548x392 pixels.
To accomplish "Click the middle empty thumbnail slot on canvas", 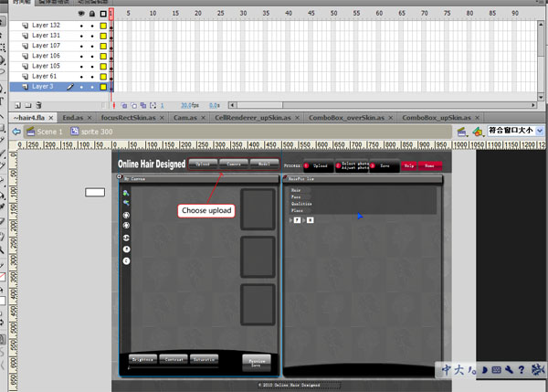I will coord(258,257).
